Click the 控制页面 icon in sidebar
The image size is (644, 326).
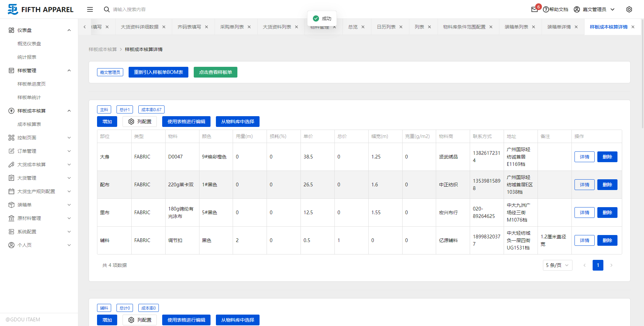(x=11, y=138)
